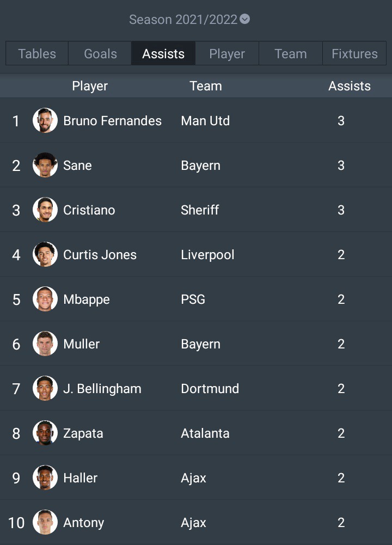This screenshot has height=545, width=392.
Task: Open Antony's player name link
Action: [x=83, y=523]
